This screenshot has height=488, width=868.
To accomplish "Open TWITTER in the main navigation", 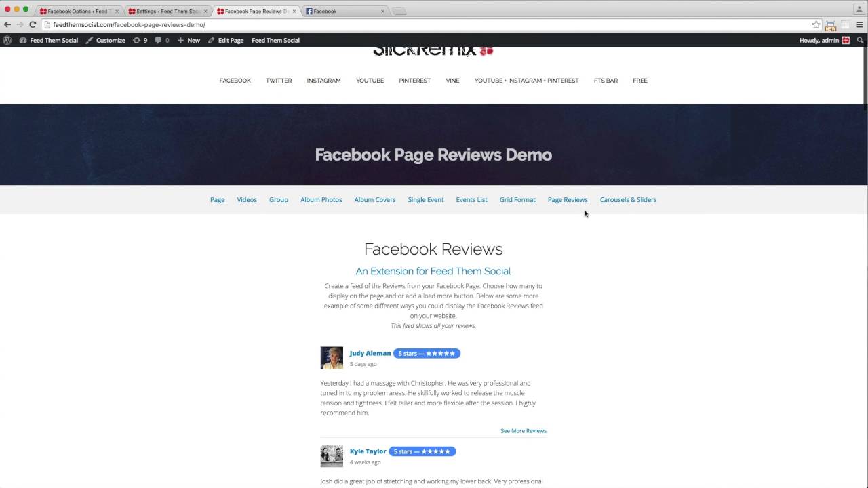I will click(x=279, y=81).
